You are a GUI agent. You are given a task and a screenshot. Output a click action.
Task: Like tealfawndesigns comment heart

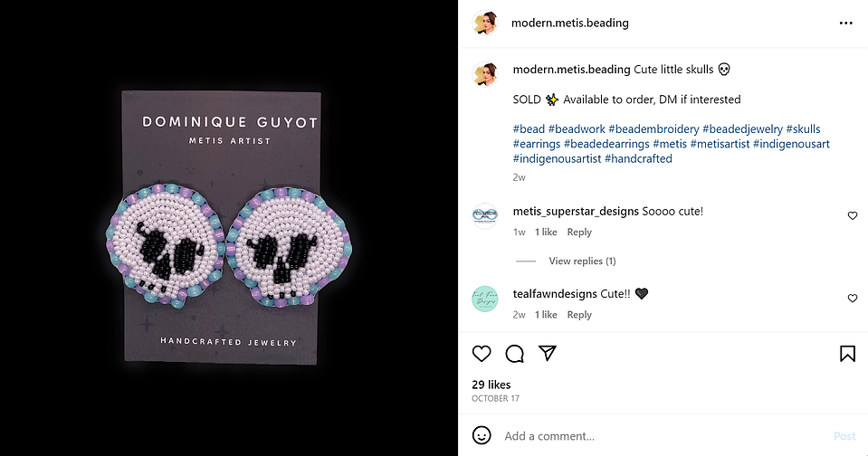click(853, 299)
